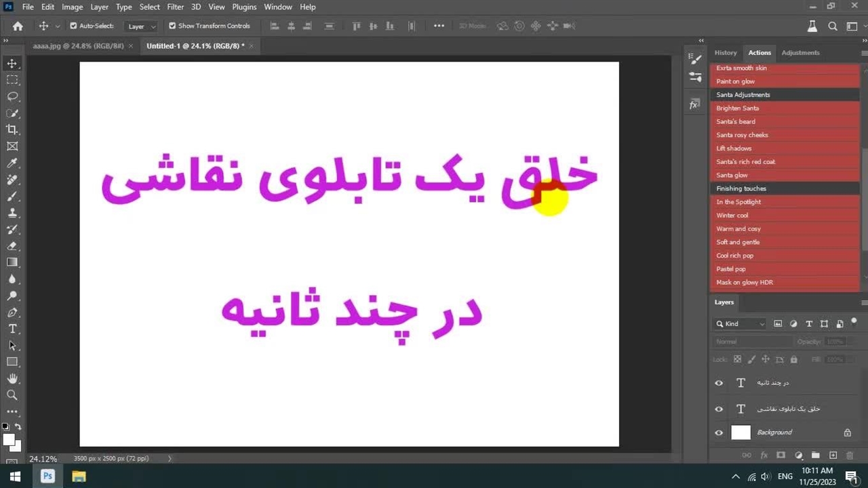Pick the Eyedropper tool
The height and width of the screenshot is (488, 868).
pos(12,163)
